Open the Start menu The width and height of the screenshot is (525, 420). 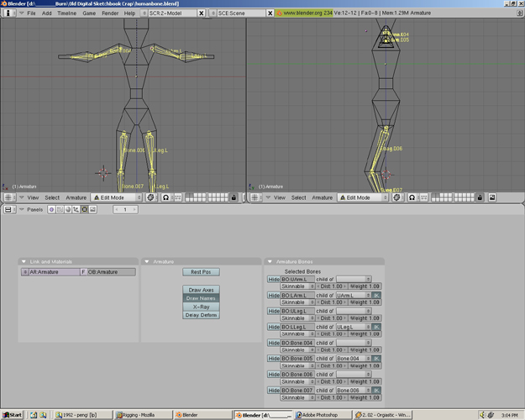(12, 415)
